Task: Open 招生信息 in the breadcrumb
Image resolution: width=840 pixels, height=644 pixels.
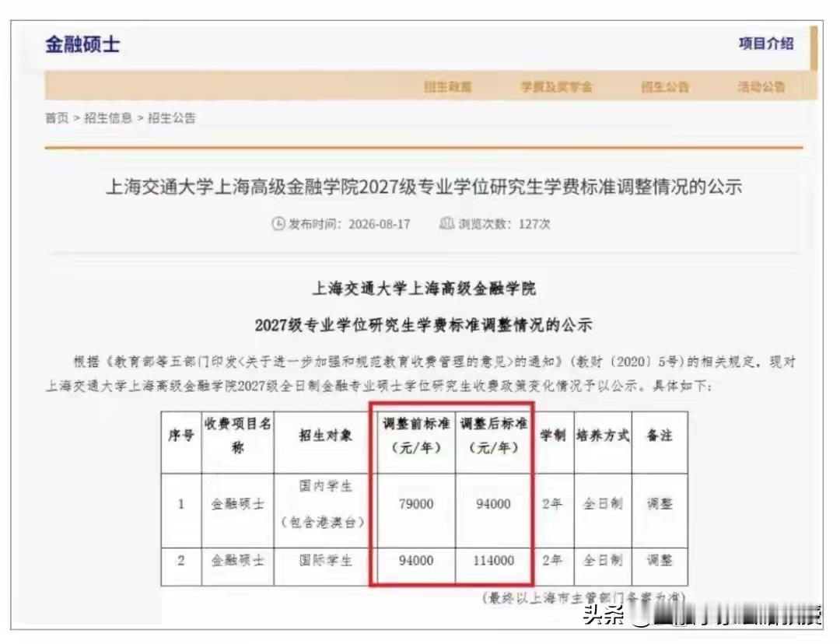Action: click(x=107, y=118)
